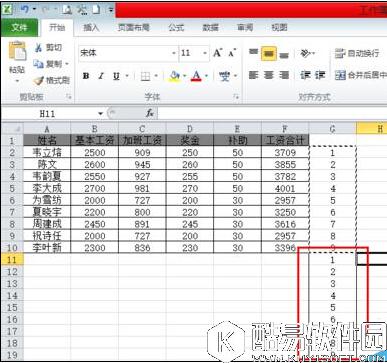Click the increase indent icon

[x=320, y=75]
